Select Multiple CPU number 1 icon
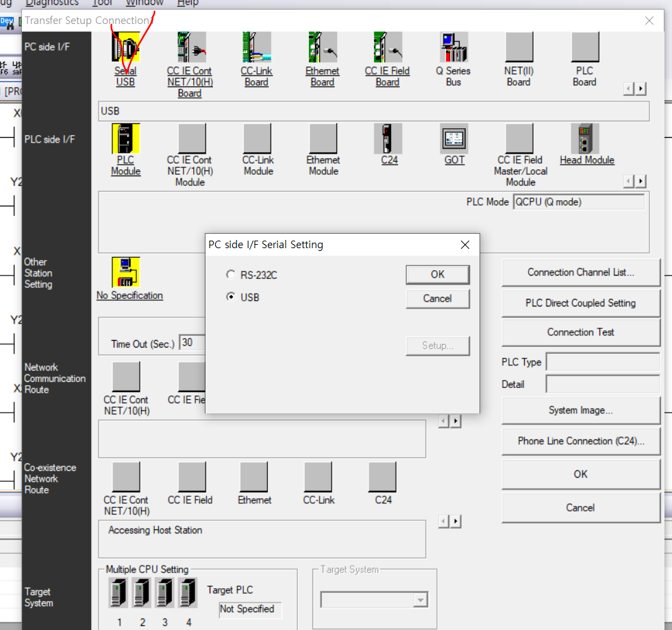Viewport: 672px width, 630px height. click(119, 593)
